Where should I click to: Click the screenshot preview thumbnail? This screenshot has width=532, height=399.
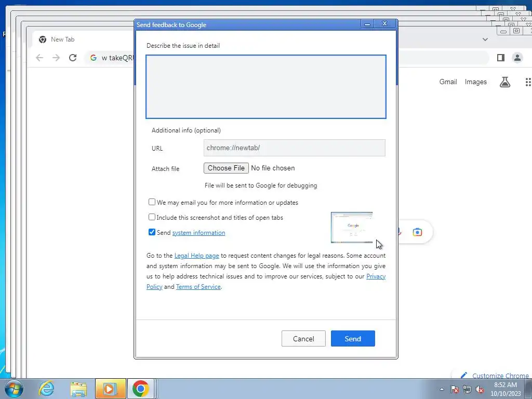[x=352, y=228]
